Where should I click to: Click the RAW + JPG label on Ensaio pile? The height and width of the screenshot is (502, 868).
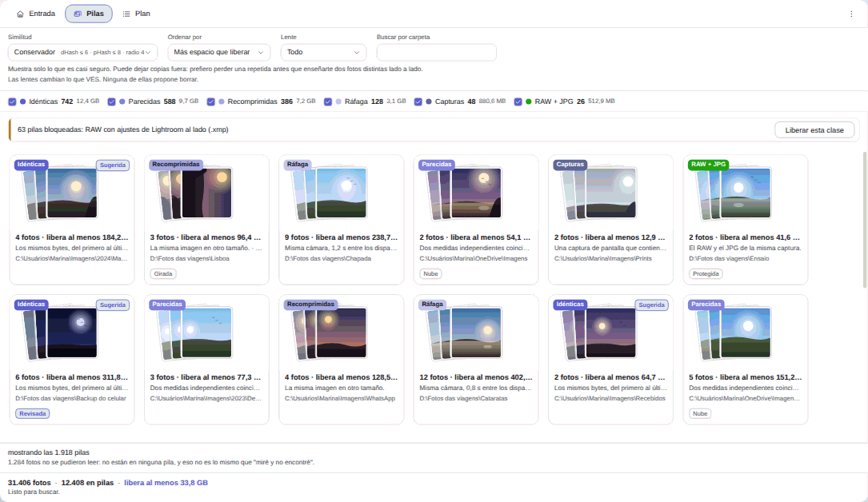point(708,164)
